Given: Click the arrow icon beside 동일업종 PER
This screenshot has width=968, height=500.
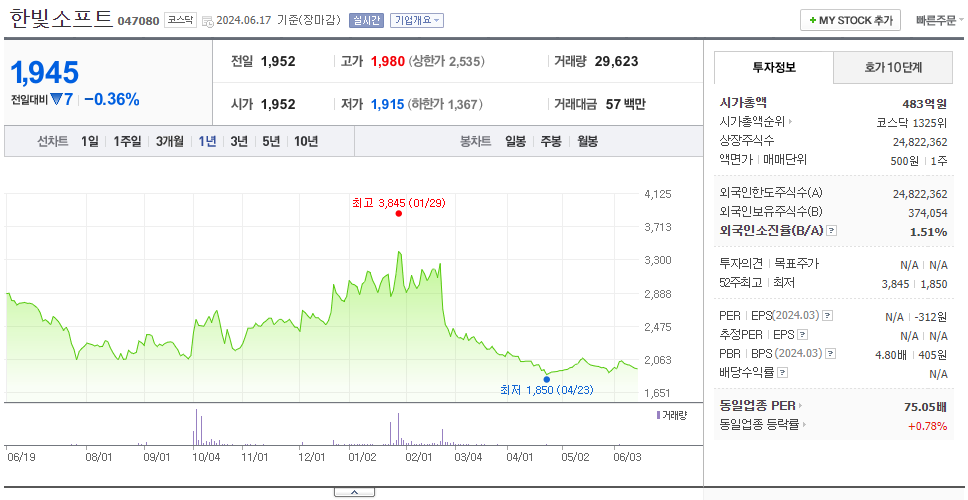Looking at the screenshot, I should 801,406.
